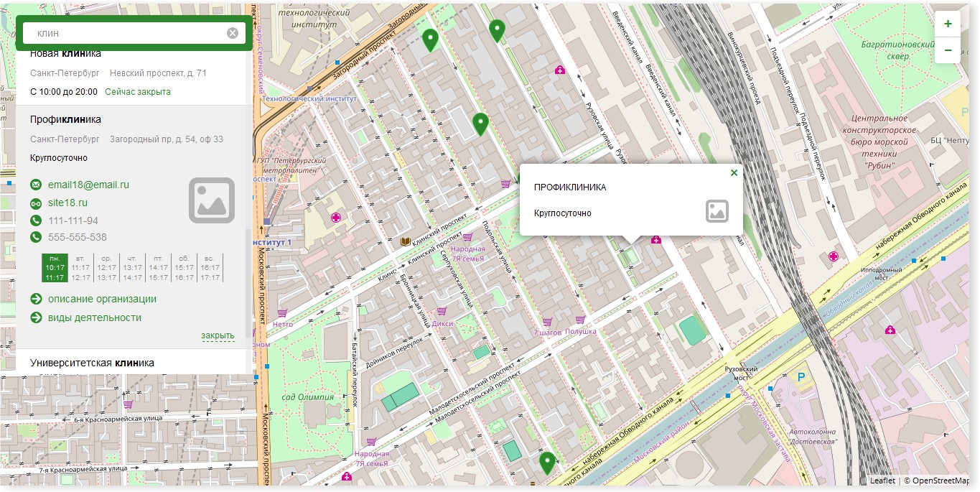Click "Технологический институт" metro label

[309, 99]
